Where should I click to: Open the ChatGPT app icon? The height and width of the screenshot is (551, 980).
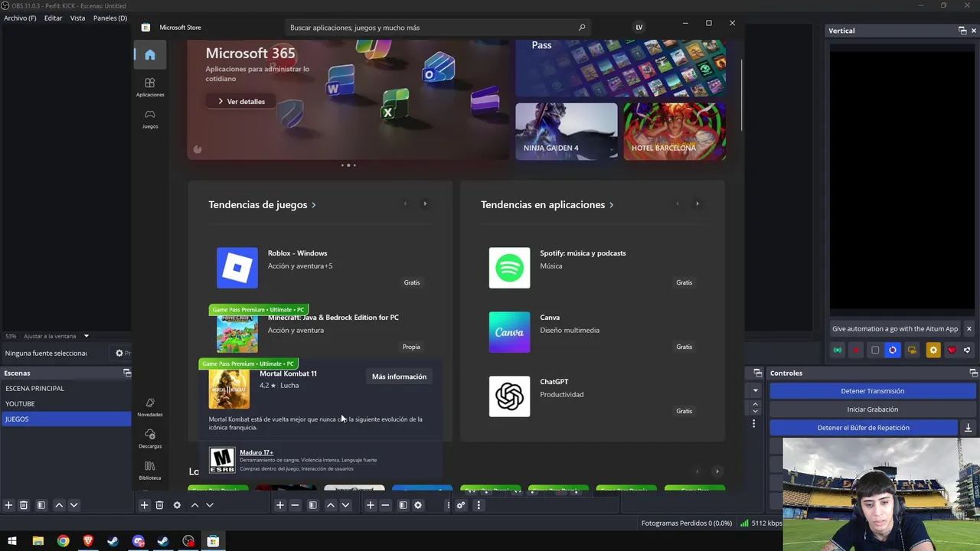coord(509,396)
